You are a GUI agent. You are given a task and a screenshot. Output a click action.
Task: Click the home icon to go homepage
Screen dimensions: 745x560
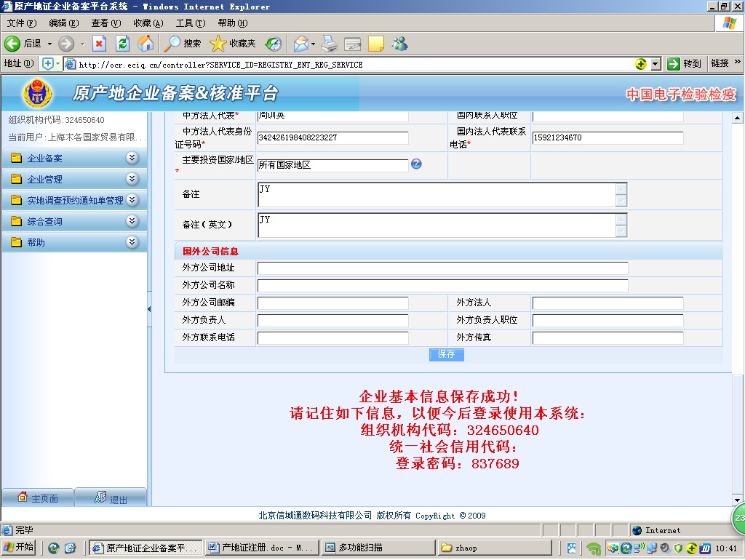146,44
